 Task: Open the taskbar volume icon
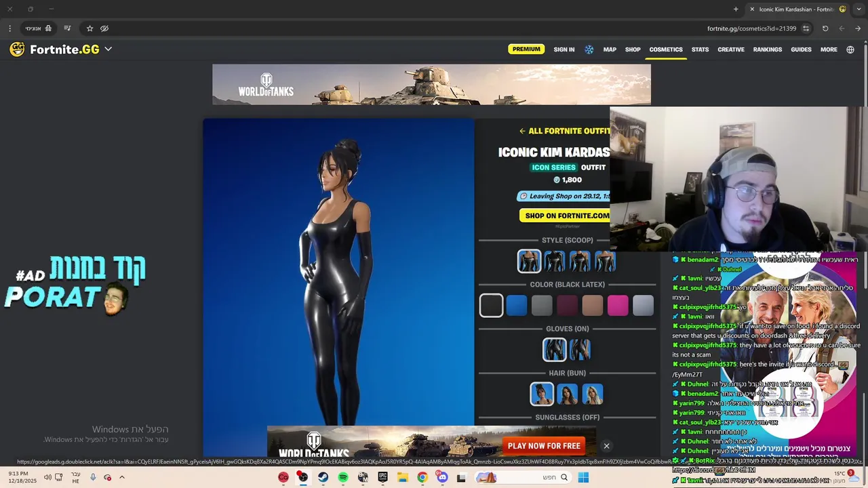point(47,477)
